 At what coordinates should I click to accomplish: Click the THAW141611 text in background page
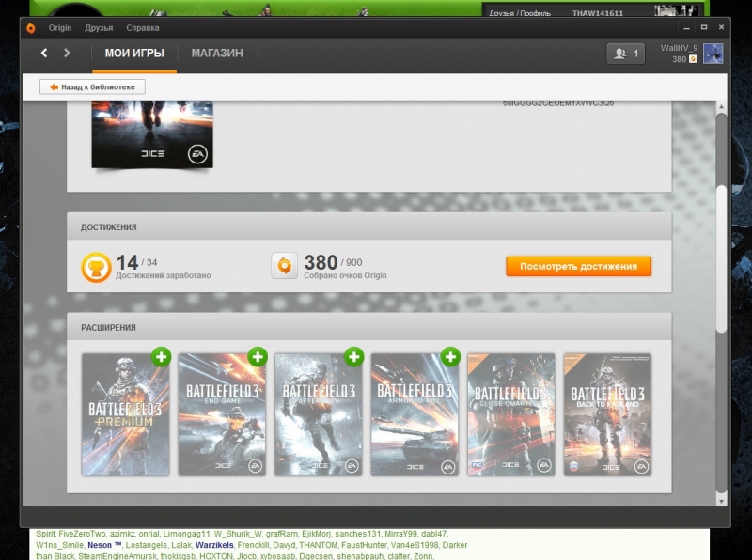point(598,13)
